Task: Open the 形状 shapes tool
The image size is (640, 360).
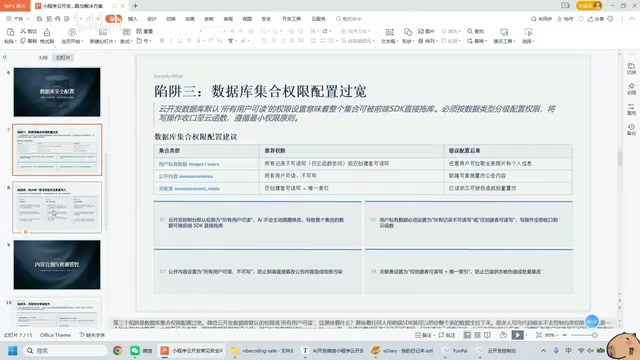Action: [x=408, y=36]
